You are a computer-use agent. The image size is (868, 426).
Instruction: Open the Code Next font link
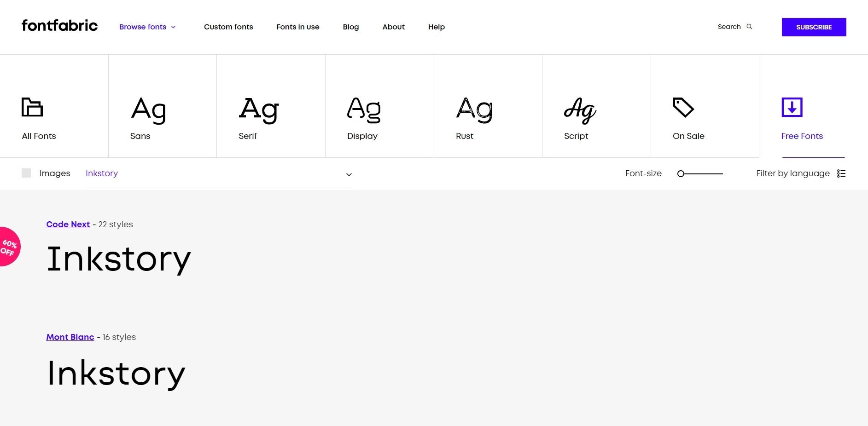point(68,225)
